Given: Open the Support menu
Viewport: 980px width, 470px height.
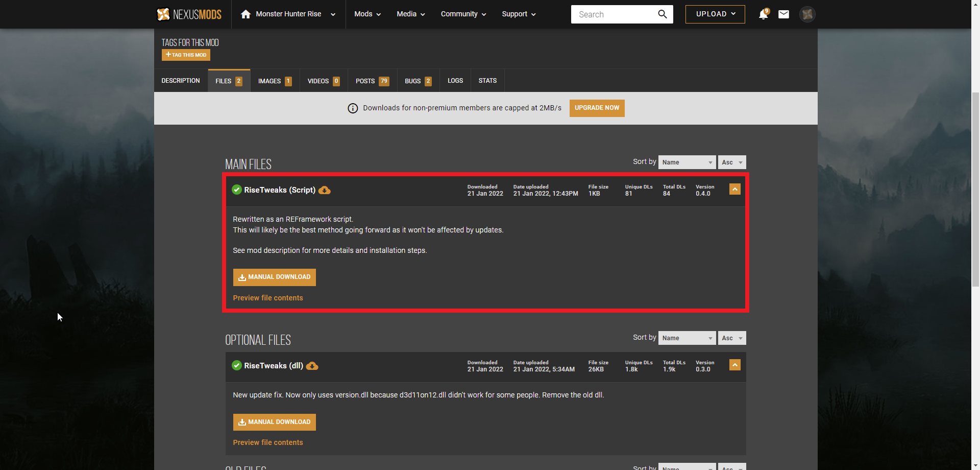Looking at the screenshot, I should pos(519,14).
